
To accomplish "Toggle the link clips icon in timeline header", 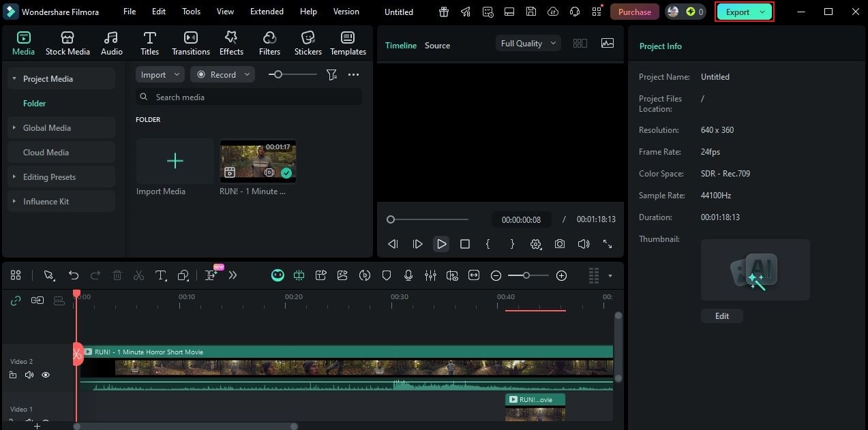I will point(16,301).
